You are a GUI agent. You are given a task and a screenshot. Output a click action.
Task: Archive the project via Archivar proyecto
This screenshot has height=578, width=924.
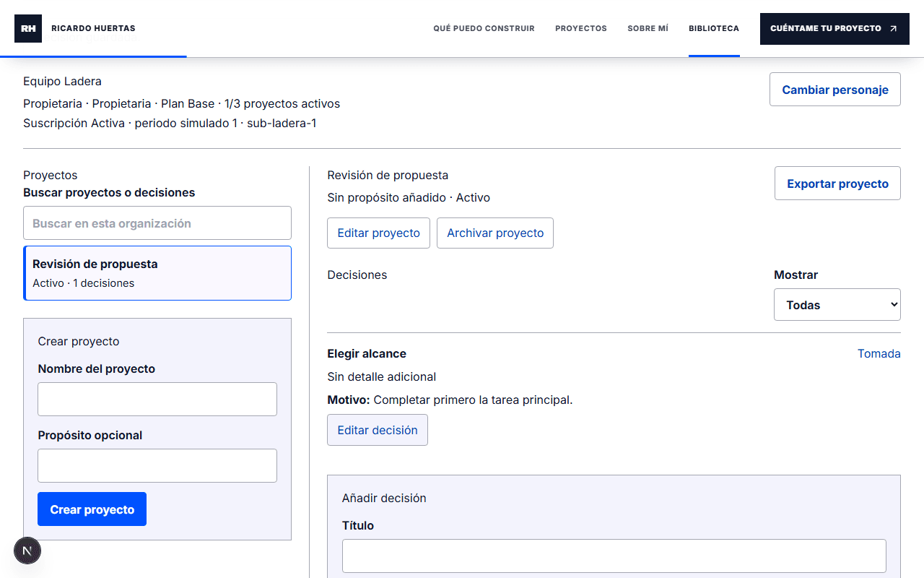pos(495,233)
